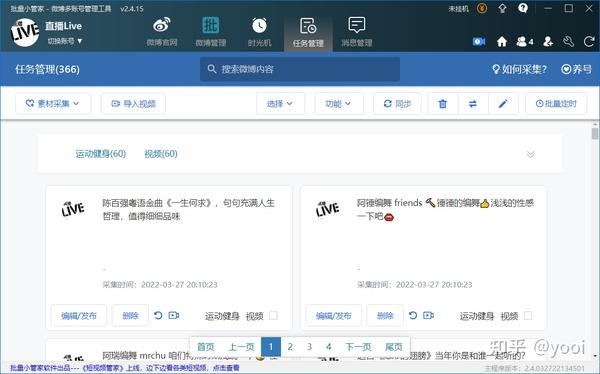Click the pencil edit toolbar icon

[x=503, y=103]
